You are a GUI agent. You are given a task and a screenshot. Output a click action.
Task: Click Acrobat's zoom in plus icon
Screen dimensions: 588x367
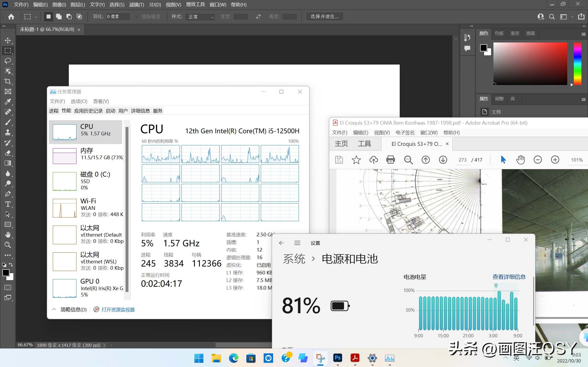pyautogui.click(x=555, y=160)
